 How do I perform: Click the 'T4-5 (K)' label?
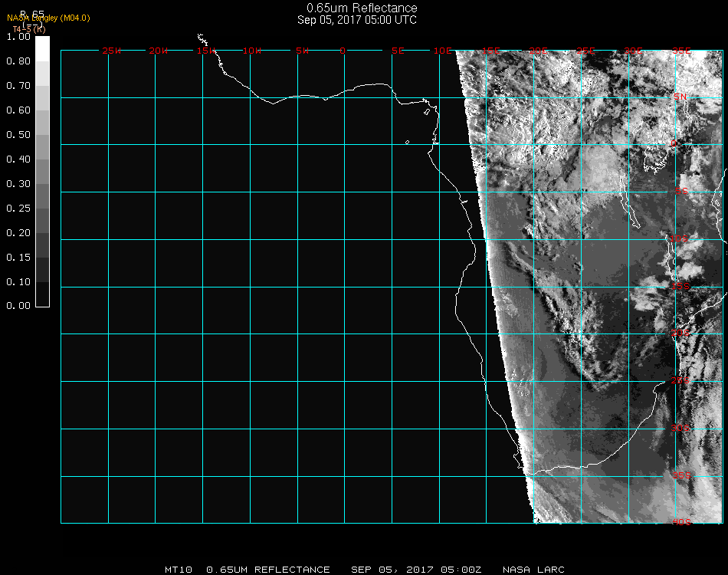29,29
